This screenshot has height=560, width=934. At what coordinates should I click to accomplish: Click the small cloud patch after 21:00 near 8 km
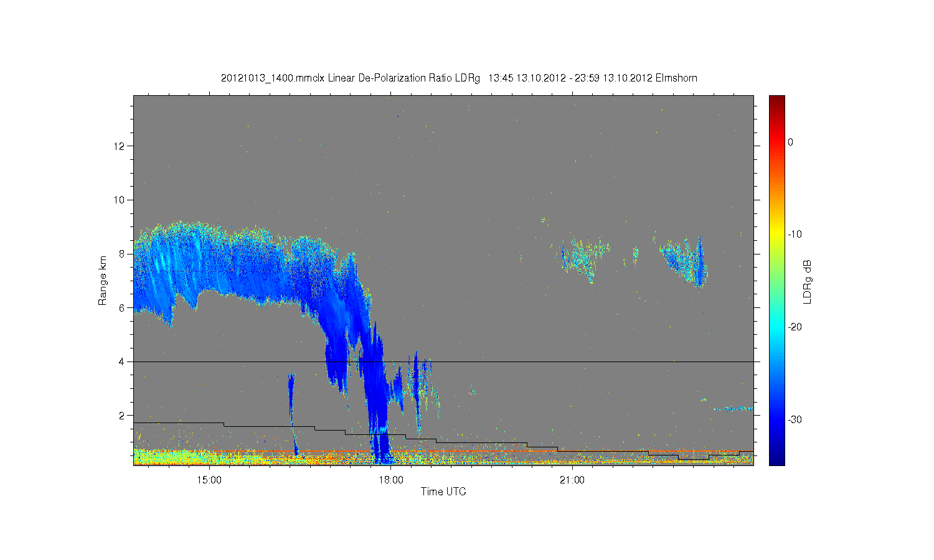pyautogui.click(x=582, y=257)
